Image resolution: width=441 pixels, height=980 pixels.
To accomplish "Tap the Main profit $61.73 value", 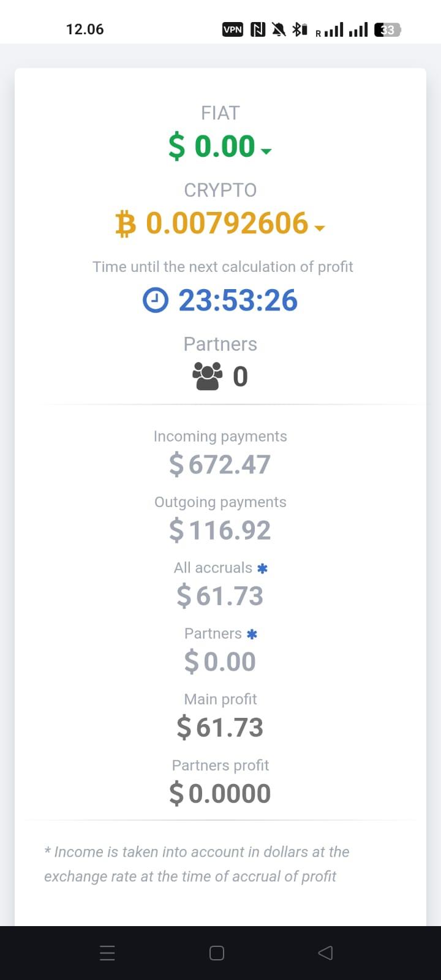I will (220, 728).
